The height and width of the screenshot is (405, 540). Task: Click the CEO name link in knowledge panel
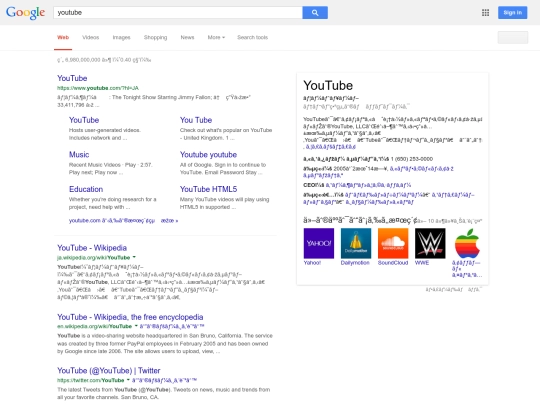coord(368,185)
